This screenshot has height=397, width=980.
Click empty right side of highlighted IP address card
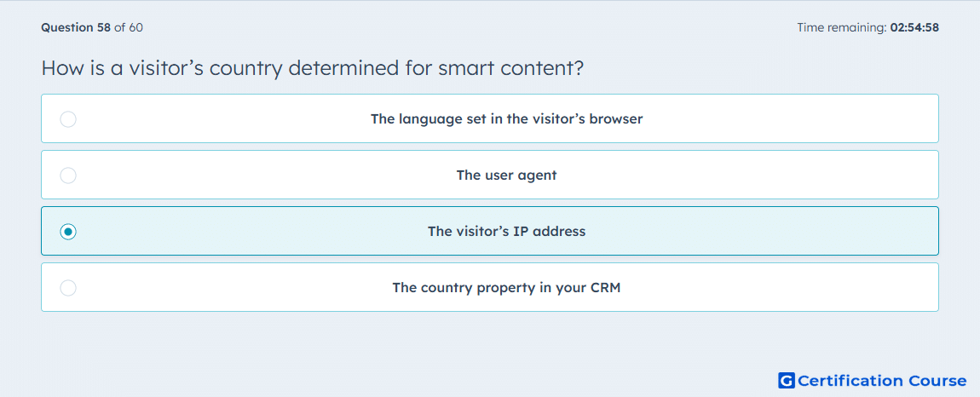pos(812,232)
